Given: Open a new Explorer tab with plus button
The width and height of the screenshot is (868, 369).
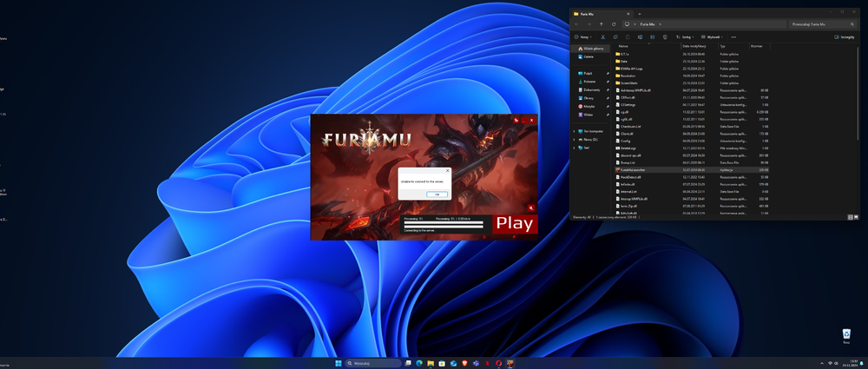Looking at the screenshot, I should pyautogui.click(x=640, y=13).
